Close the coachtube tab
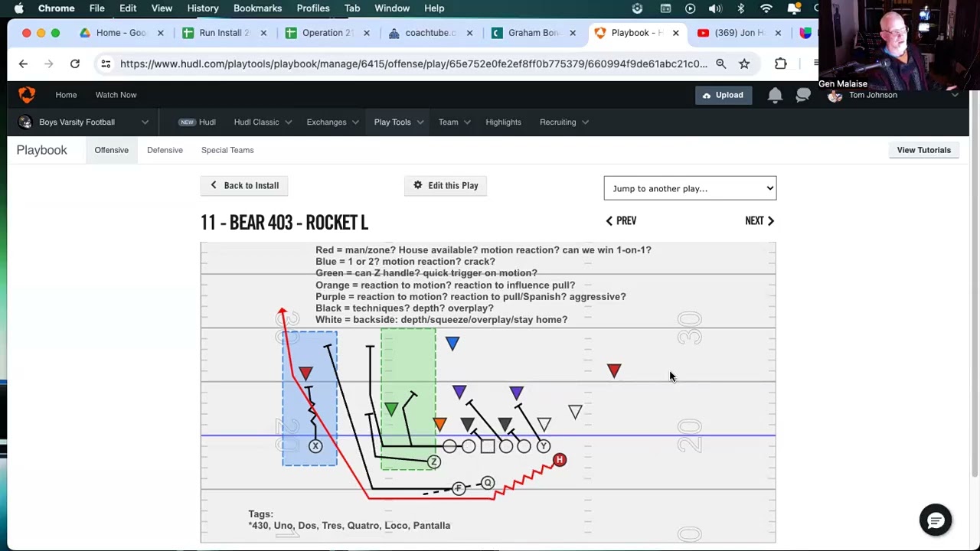This screenshot has height=551, width=980. (x=469, y=33)
